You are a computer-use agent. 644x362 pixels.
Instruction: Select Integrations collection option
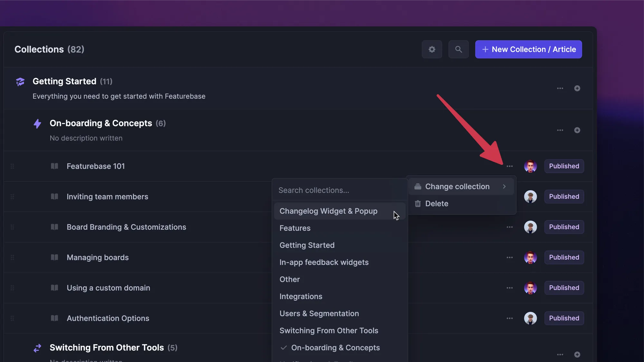(x=339, y=296)
